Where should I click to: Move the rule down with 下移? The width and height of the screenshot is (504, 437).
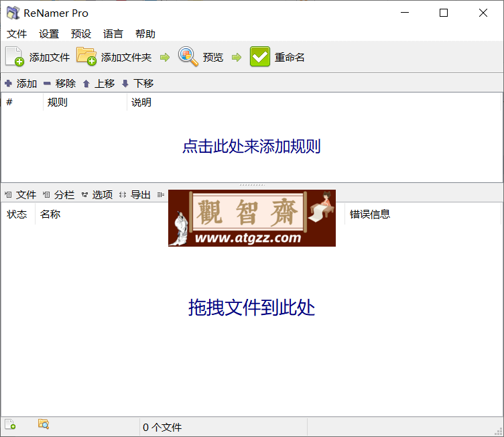[x=137, y=84]
